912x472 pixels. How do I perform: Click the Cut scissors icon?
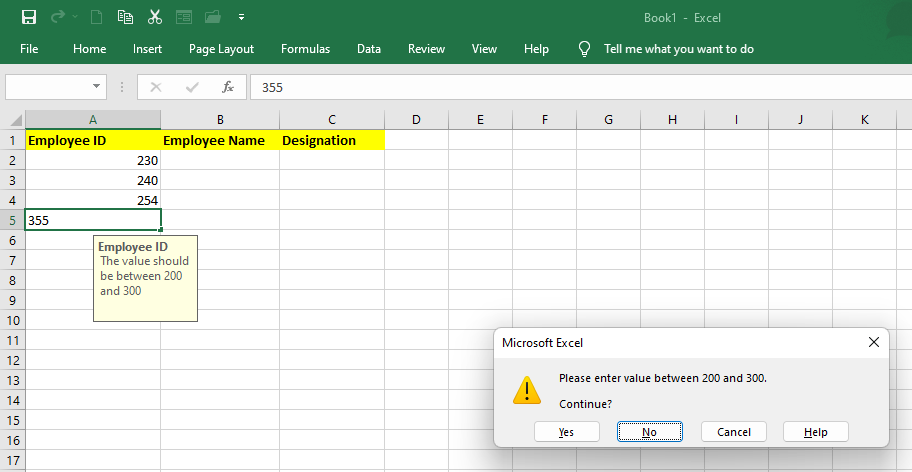tap(154, 17)
